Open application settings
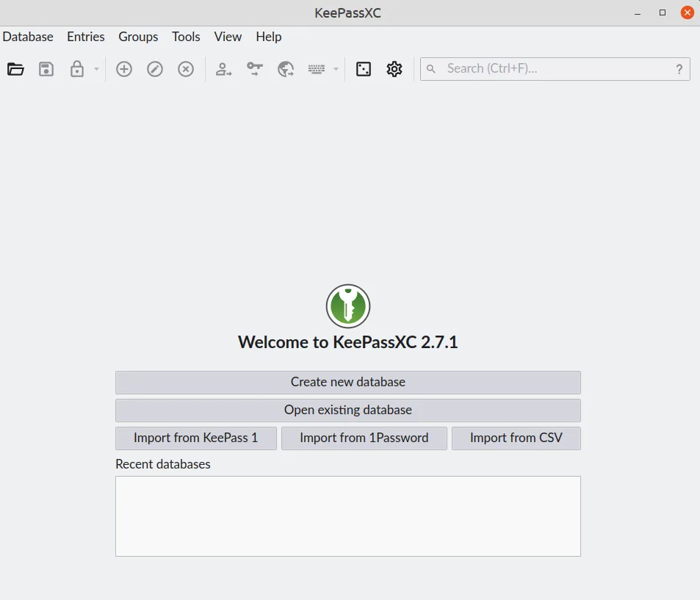Screen dimensions: 700x600 point(394,68)
